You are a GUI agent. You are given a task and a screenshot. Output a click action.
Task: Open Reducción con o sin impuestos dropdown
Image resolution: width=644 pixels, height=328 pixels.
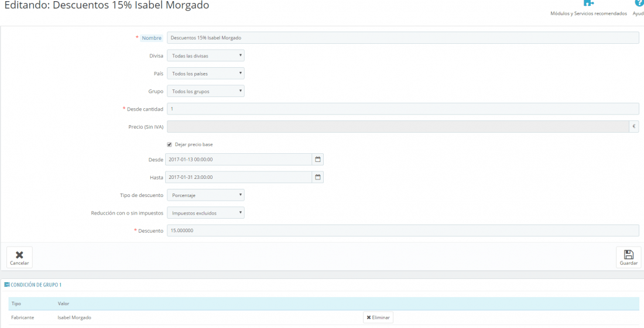coord(205,213)
